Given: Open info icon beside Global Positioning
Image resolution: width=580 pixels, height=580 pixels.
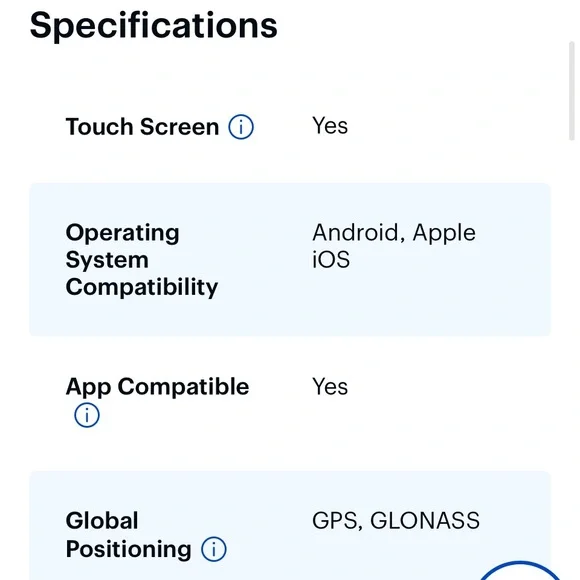Looking at the screenshot, I should (x=214, y=549).
